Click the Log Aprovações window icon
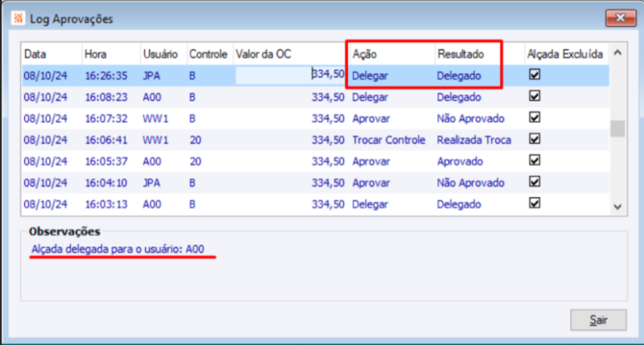Screen dimensions: 644x345 18,18
